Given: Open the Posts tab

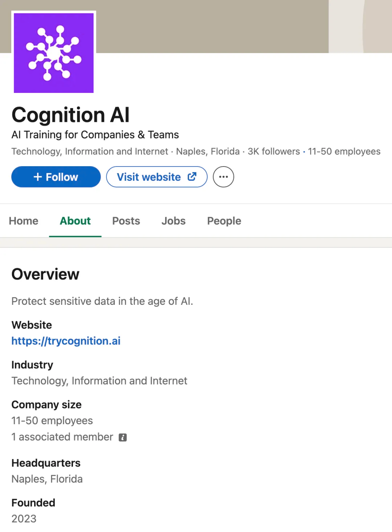Looking at the screenshot, I should 126,221.
